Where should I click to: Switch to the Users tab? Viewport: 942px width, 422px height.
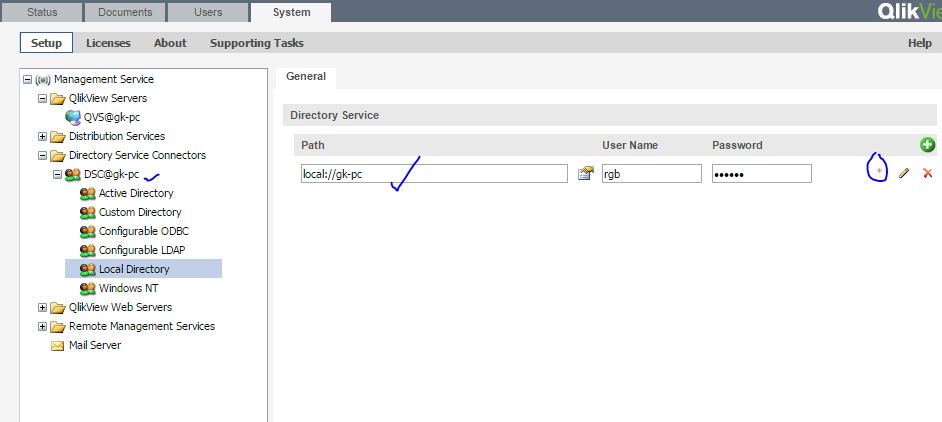(208, 12)
